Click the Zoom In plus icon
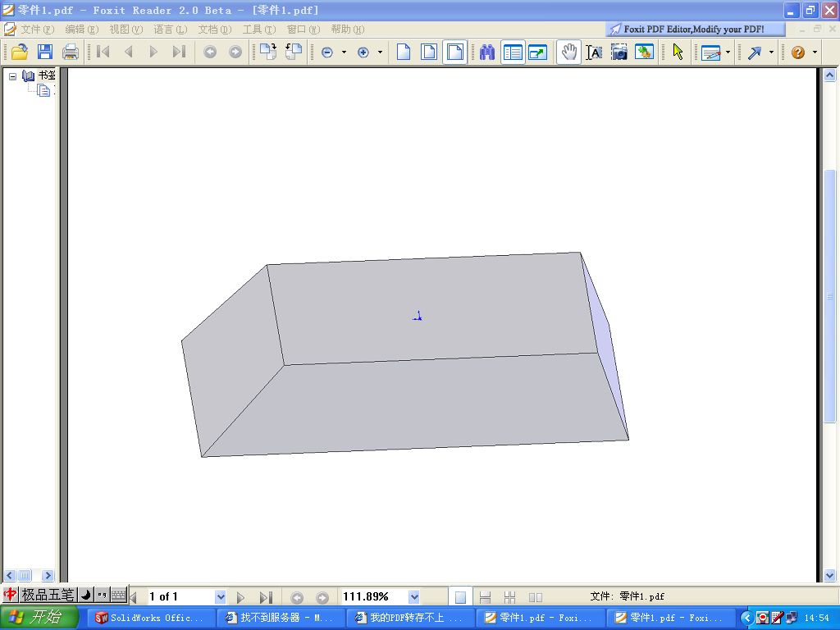Image resolution: width=840 pixels, height=630 pixels. pyautogui.click(x=363, y=52)
